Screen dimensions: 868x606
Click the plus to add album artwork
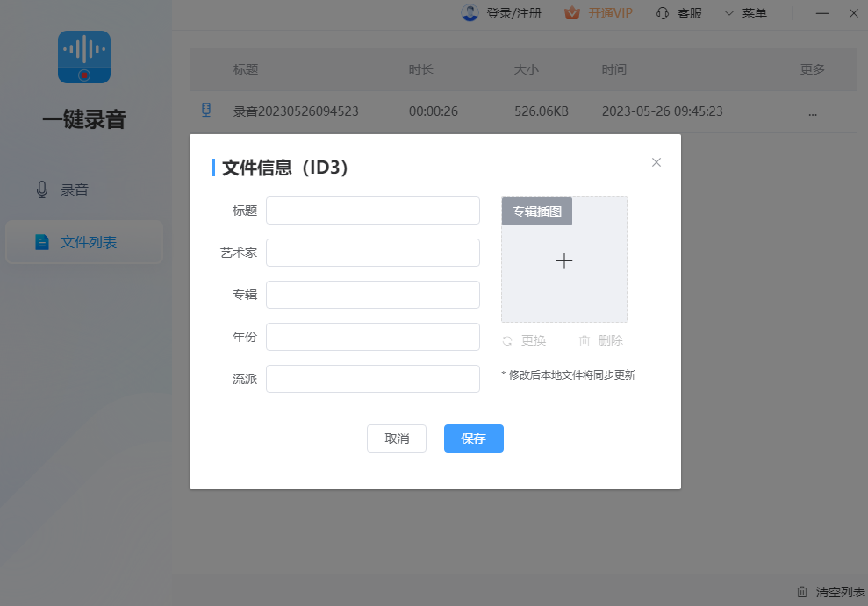[x=564, y=260]
